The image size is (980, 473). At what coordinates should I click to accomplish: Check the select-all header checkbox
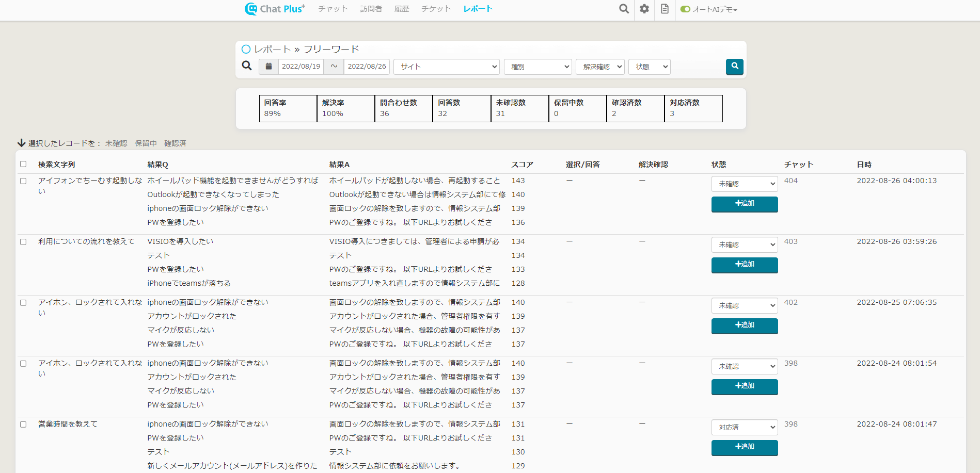[23, 164]
